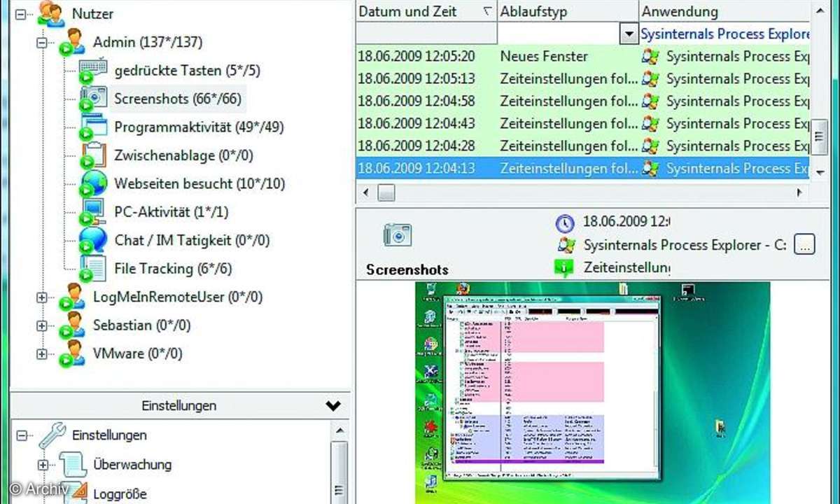Expand the Sebastian user node
The height and width of the screenshot is (504, 840).
[x=41, y=325]
